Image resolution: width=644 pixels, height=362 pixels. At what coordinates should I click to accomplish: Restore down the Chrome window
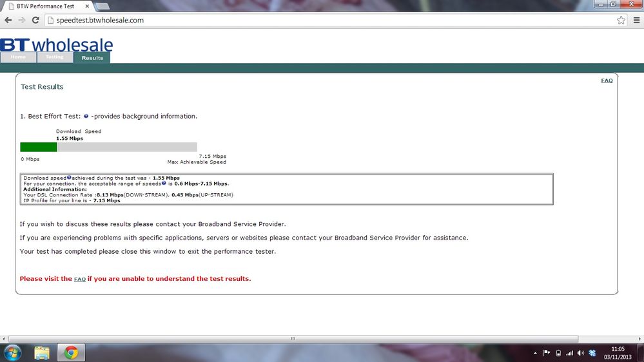point(613,4)
